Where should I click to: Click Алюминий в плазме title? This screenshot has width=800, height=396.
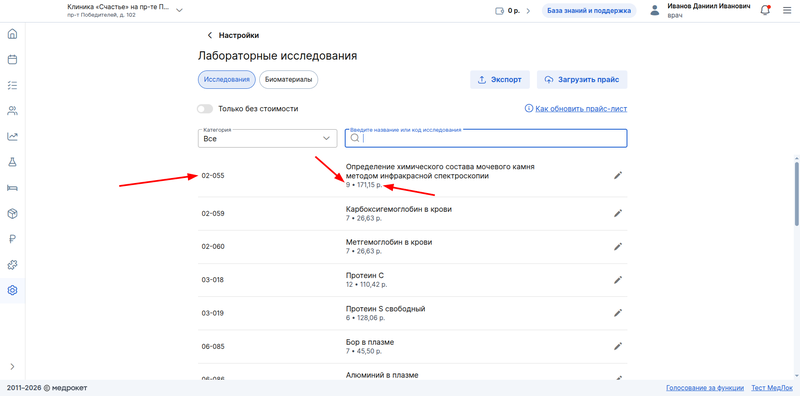382,375
